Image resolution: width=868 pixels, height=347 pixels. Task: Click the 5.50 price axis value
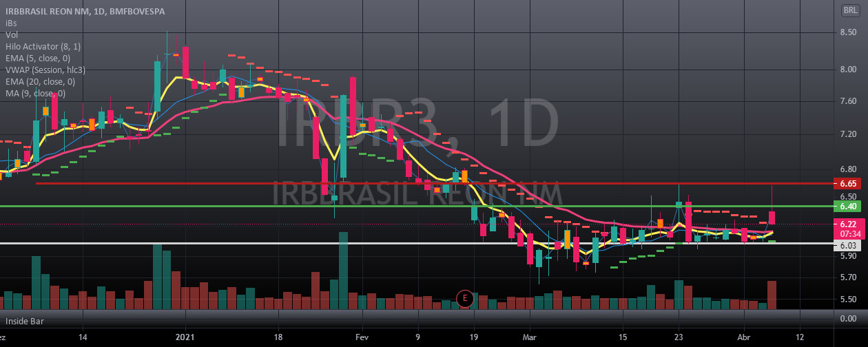(848, 299)
